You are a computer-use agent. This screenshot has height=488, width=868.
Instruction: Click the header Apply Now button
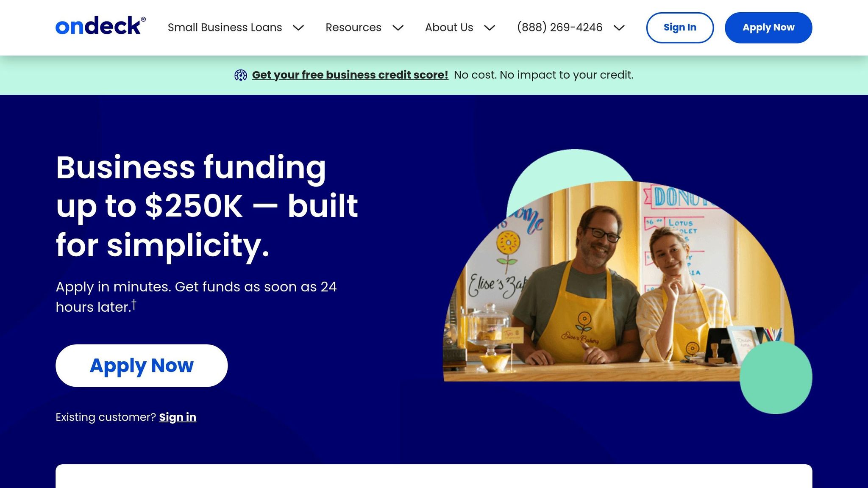[x=768, y=28]
